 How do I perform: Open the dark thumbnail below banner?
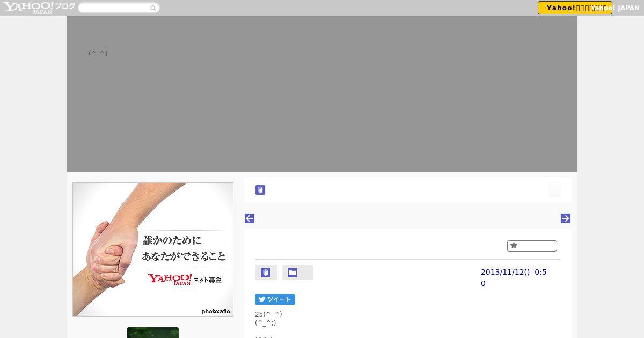pos(153,333)
